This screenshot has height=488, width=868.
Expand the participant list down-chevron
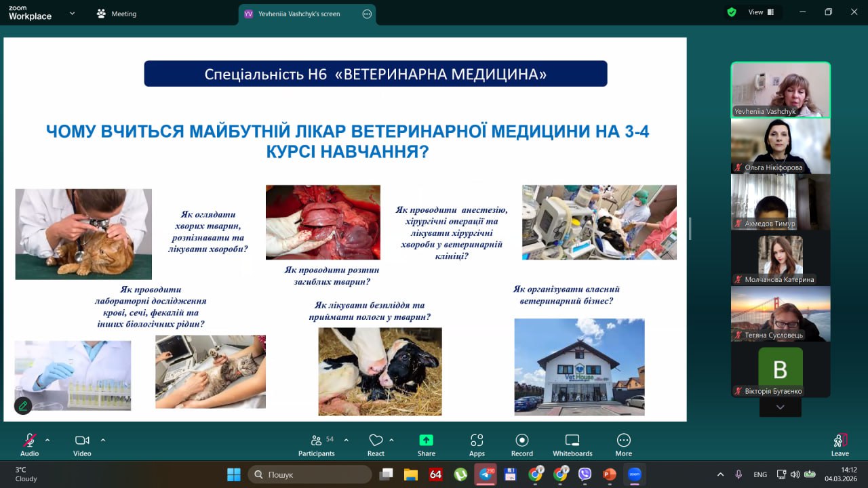pyautogui.click(x=780, y=407)
